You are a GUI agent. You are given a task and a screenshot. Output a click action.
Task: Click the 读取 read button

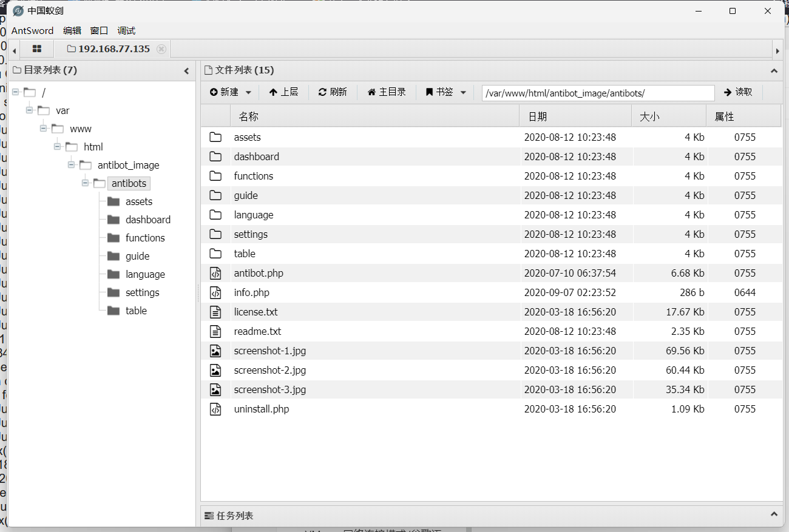(738, 92)
